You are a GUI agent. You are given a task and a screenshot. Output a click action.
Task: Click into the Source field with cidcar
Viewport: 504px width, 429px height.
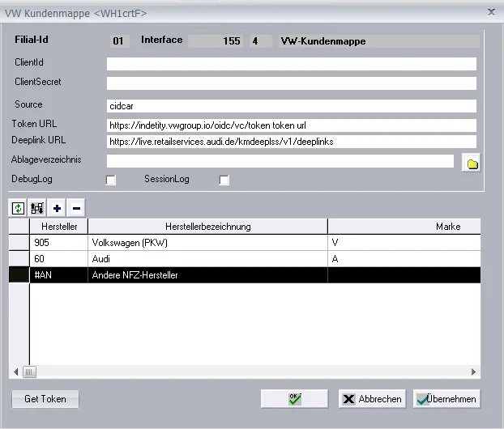click(x=292, y=106)
